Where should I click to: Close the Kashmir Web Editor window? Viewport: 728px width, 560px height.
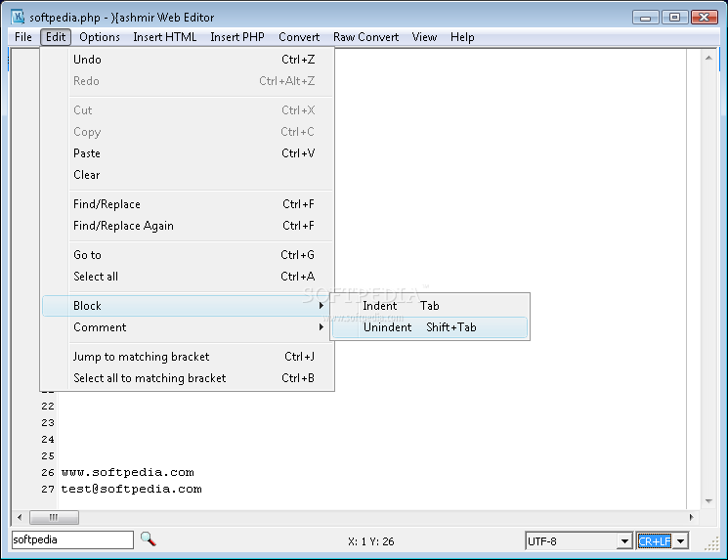[705, 18]
